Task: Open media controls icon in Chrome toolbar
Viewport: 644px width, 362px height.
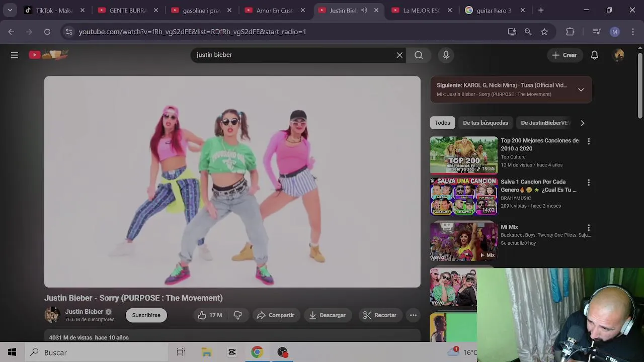Action: [597, 32]
